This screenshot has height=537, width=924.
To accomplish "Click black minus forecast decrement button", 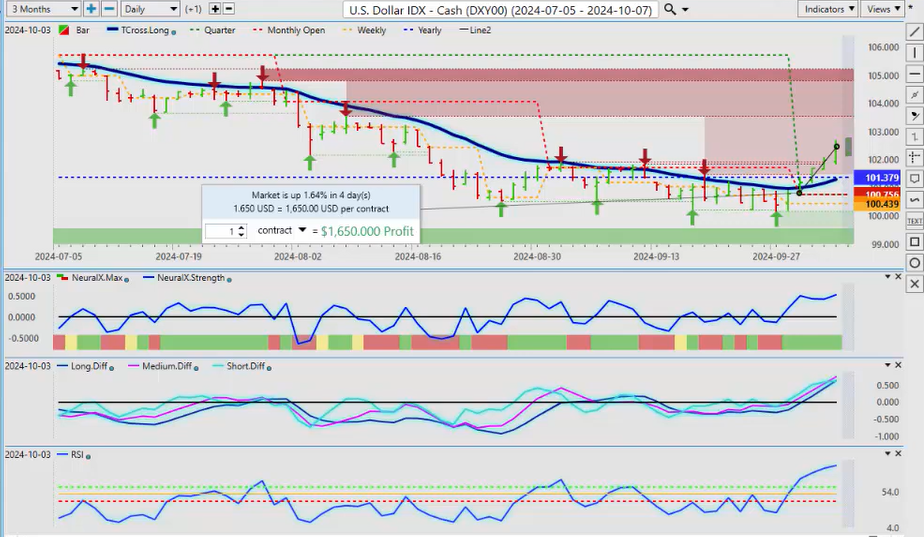I will [229, 9].
